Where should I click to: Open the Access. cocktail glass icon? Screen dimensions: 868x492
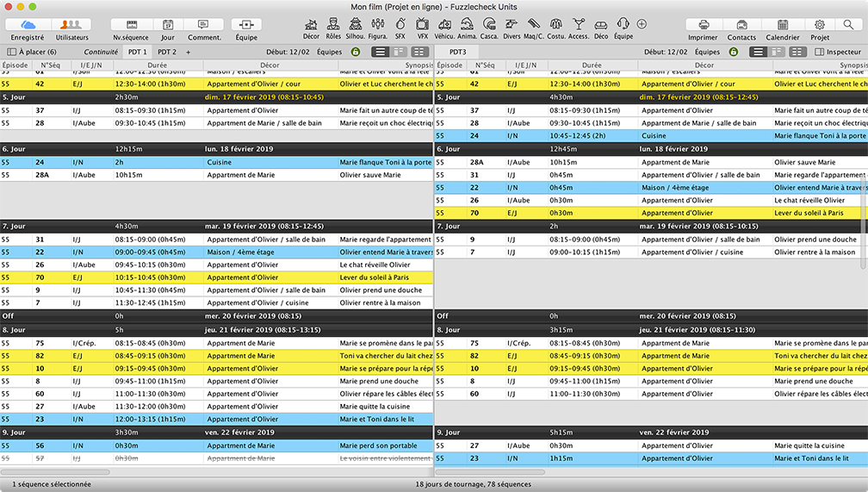tap(579, 24)
